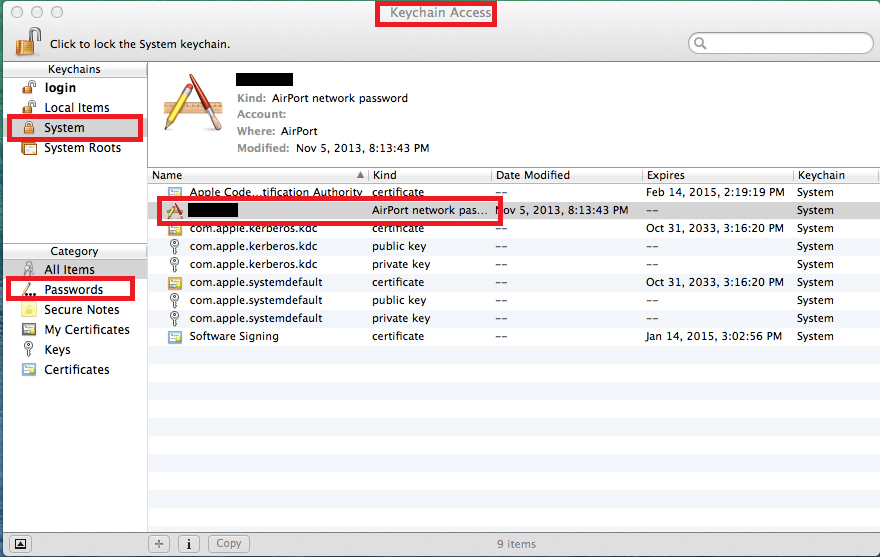Sort the list by Date Modified column

pos(567,175)
